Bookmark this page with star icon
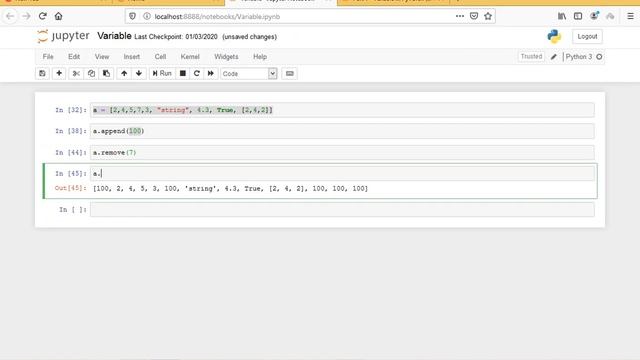Screen dimensions: 640x360 coord(488,16)
